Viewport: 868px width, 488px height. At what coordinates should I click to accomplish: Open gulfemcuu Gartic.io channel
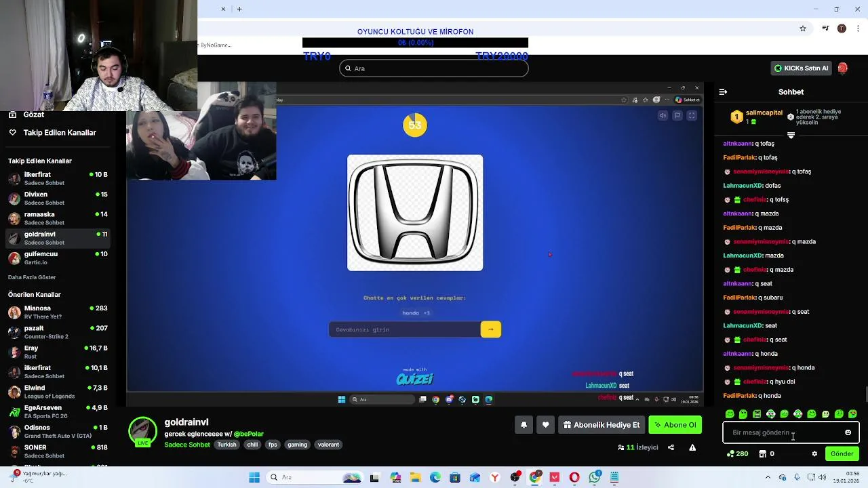click(x=58, y=258)
